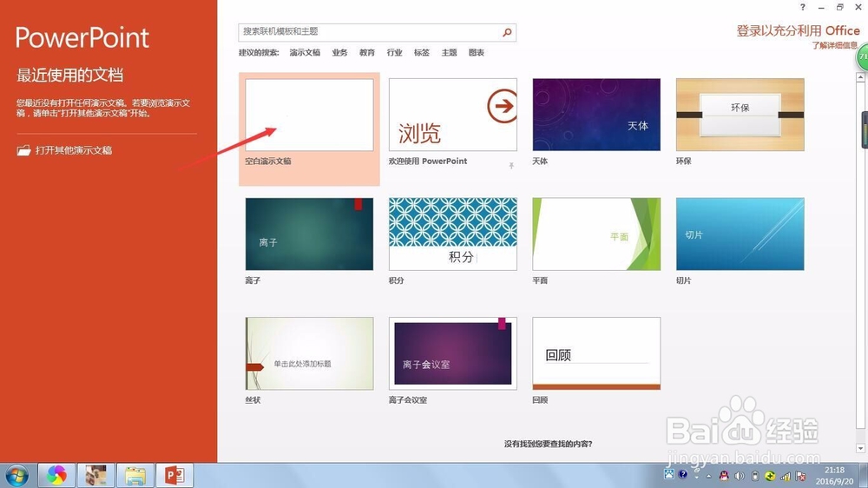Click the green 71 floating ball
868x488 pixels.
point(863,57)
